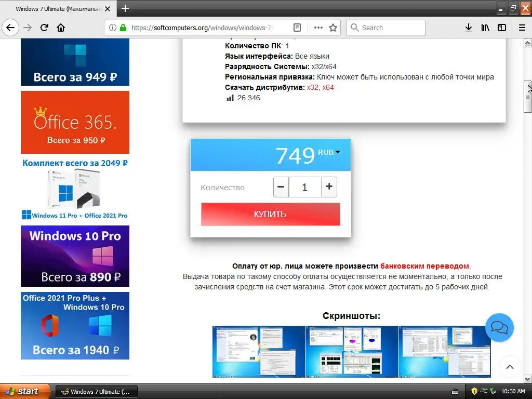Viewport: 532px width, 399px height.
Task: Open the chat support bubble
Action: (499, 327)
